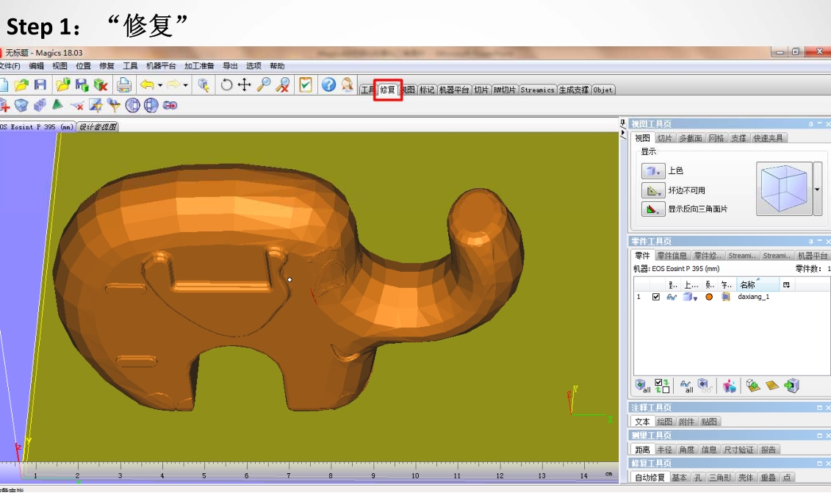The width and height of the screenshot is (831, 504).
Task: Open the 坏边不可用 bad edges dropdown
Action: coord(652,190)
